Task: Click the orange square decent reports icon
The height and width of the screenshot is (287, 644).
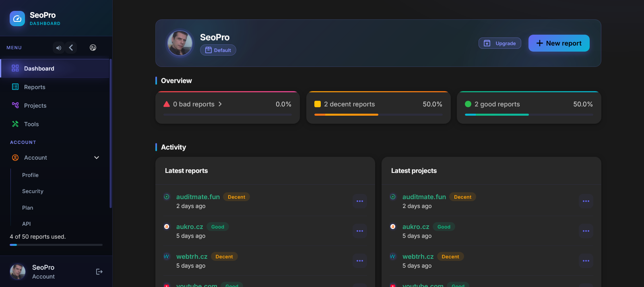Action: (318, 104)
